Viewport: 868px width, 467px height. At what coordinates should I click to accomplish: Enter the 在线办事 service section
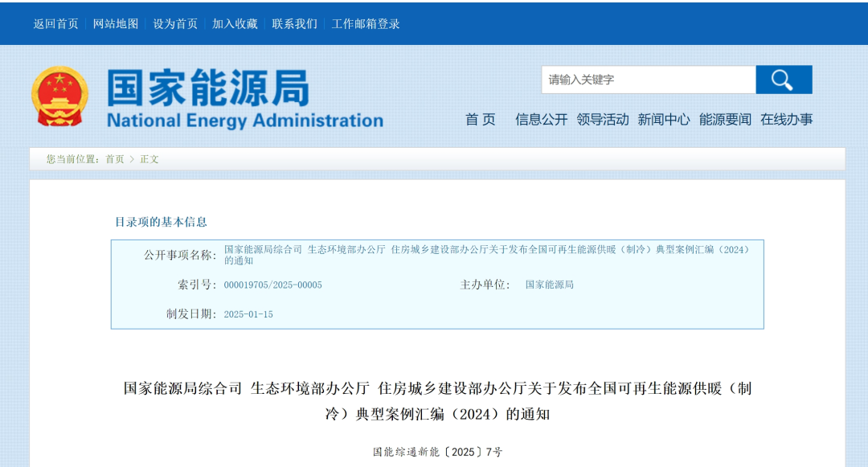pos(788,119)
